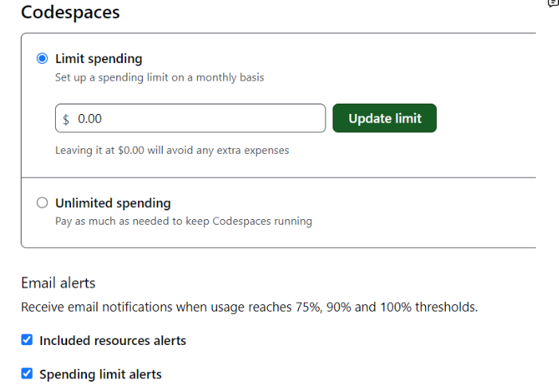The image size is (559, 392).
Task: Click the "Unlimited spending" label text
Action: coord(112,203)
